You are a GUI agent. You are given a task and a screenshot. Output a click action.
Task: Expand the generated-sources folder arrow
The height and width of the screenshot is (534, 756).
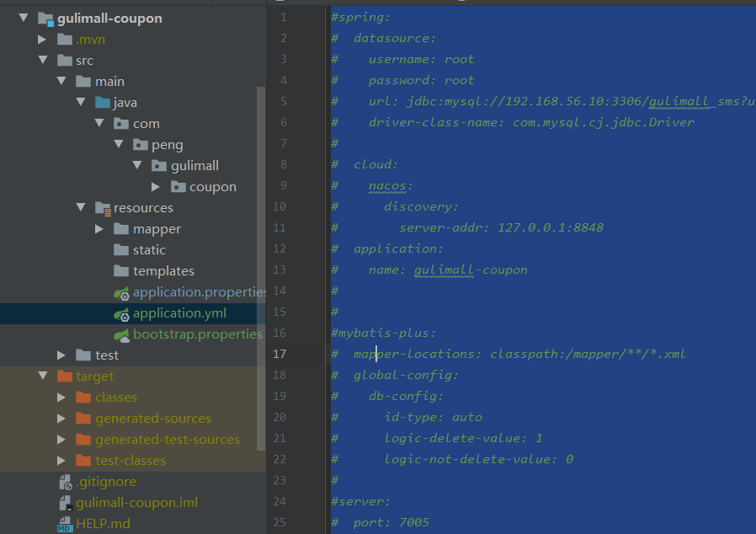pyautogui.click(x=61, y=419)
